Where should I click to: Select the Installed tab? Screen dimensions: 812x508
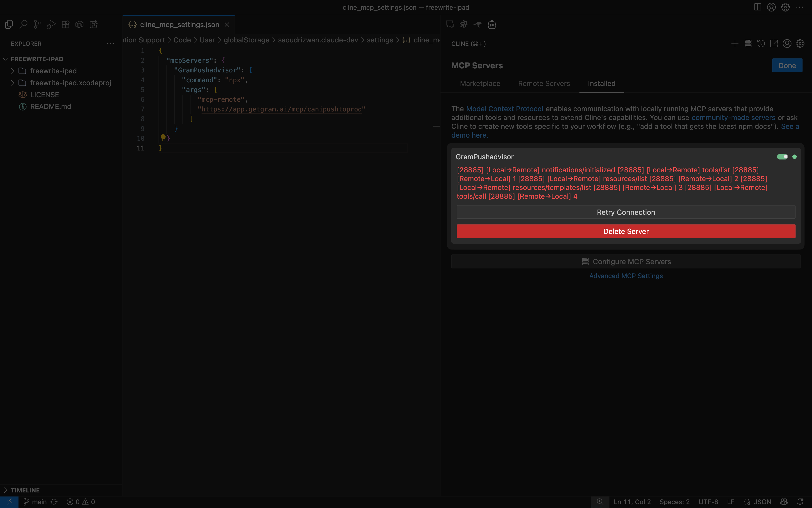pos(602,83)
